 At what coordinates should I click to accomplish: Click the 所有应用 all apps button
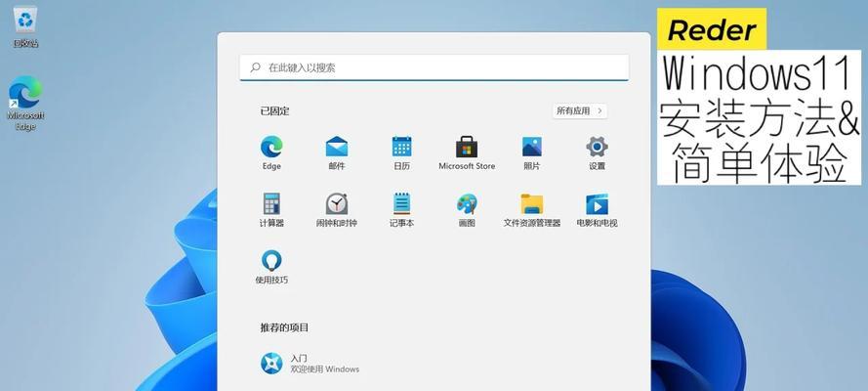pos(580,110)
